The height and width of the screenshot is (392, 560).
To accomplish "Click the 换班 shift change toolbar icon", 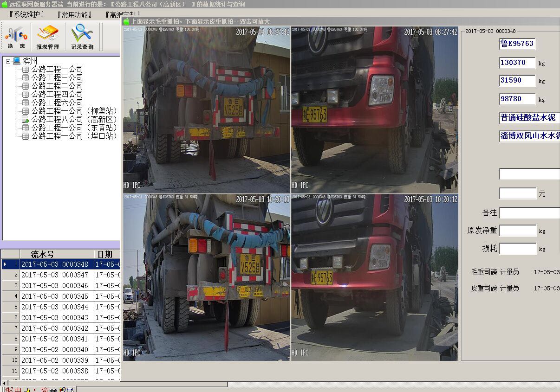I will 16,37.
